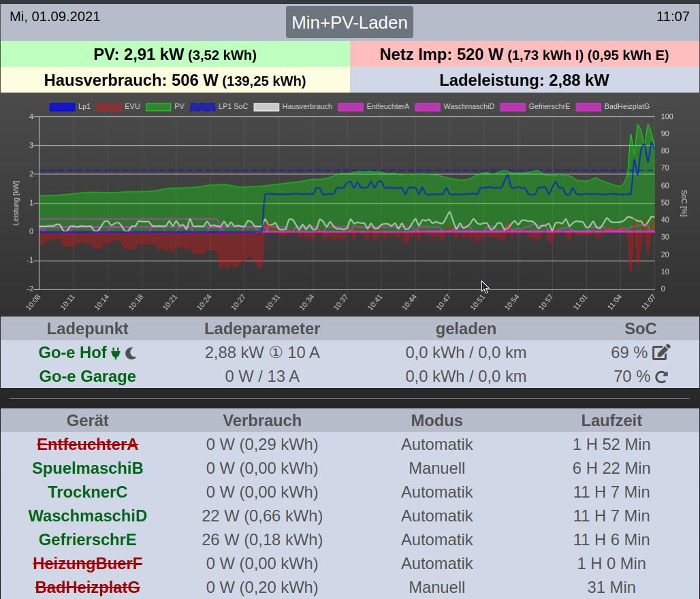The width and height of the screenshot is (700, 599).
Task: Switch BadHeizplatG mode from Manuell
Action: [436, 587]
